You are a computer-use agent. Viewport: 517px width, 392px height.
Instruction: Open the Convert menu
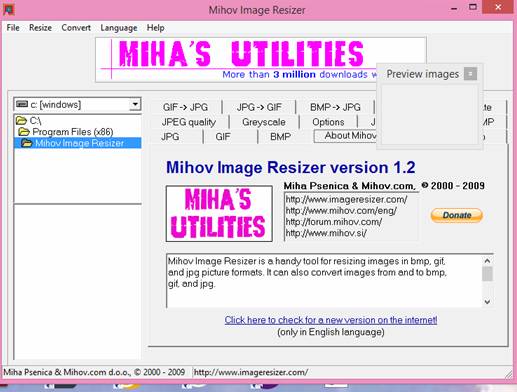pyautogui.click(x=76, y=28)
